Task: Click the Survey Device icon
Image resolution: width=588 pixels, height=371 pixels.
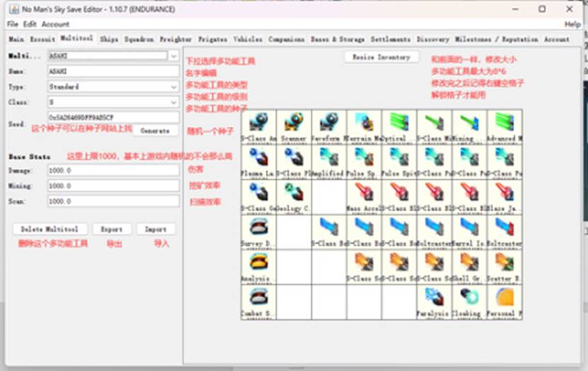Action: [x=259, y=232]
